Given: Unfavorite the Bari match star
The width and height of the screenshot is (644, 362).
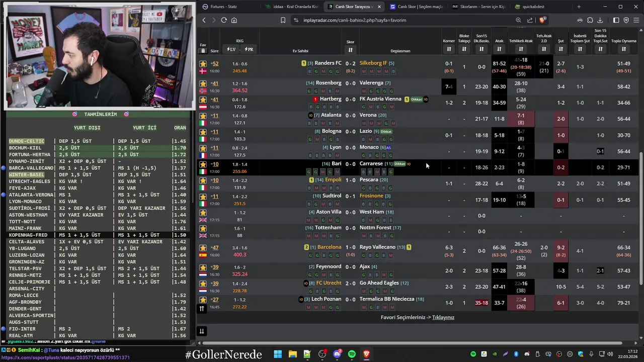Looking at the screenshot, I should pyautogui.click(x=203, y=164).
